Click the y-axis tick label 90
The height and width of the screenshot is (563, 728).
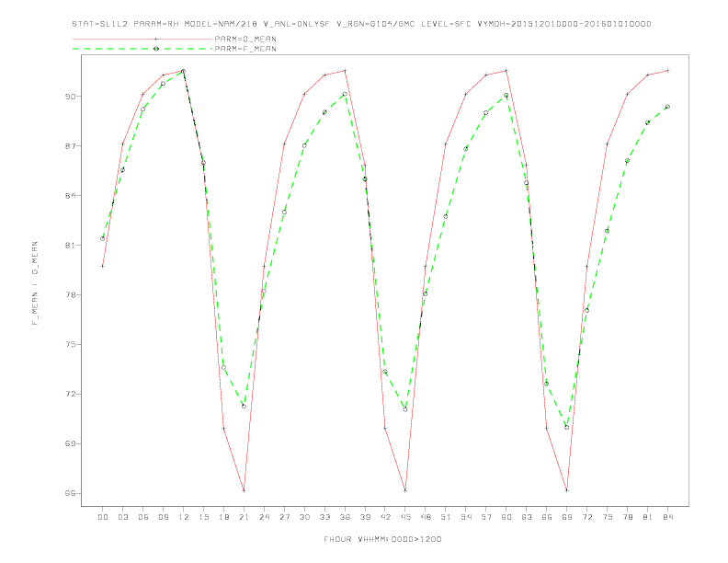coord(70,97)
